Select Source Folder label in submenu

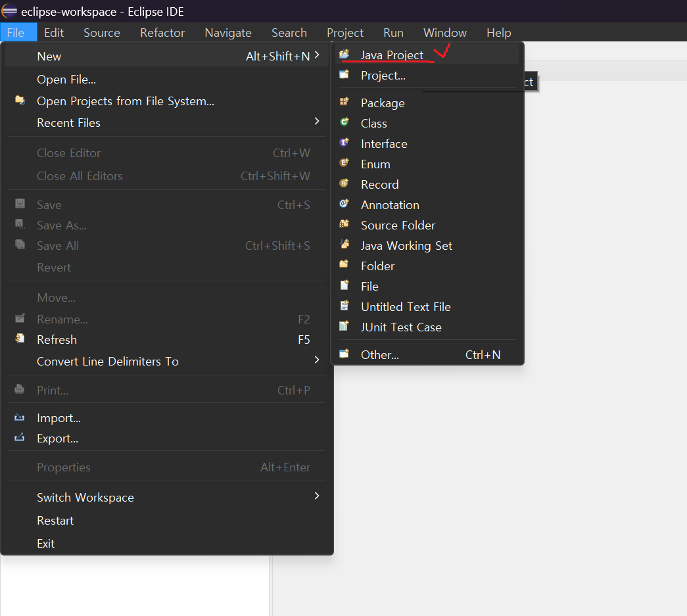pos(398,225)
